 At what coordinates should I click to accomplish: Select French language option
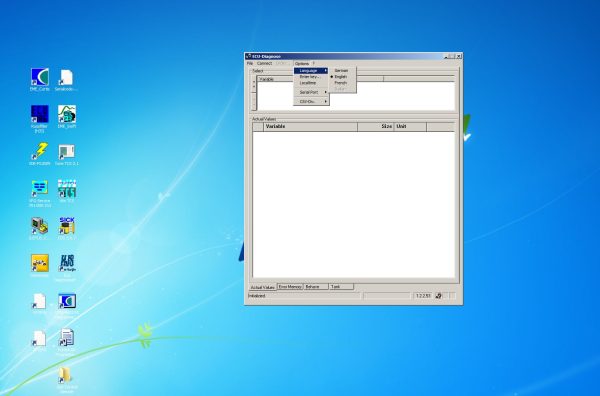342,83
